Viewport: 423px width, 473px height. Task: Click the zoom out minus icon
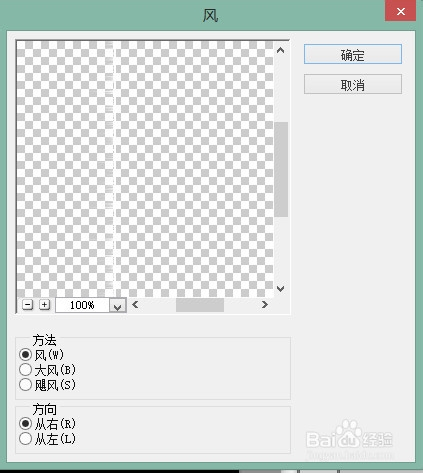[28, 305]
